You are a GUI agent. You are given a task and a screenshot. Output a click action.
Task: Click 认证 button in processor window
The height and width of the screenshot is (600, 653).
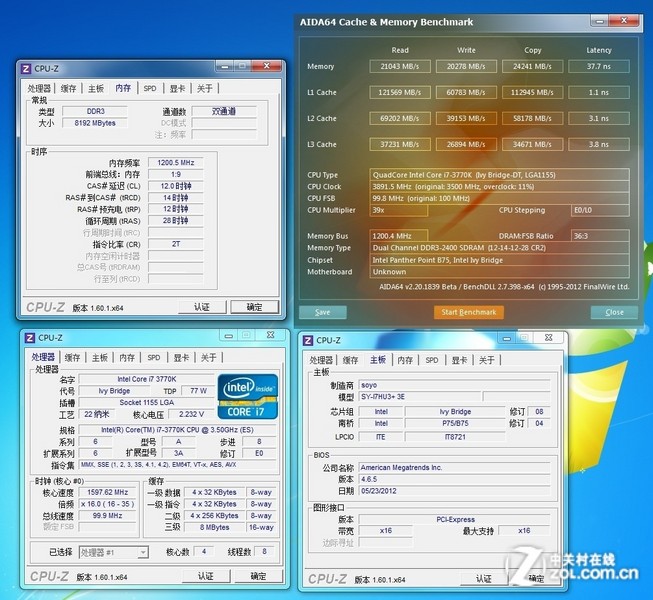(206, 576)
